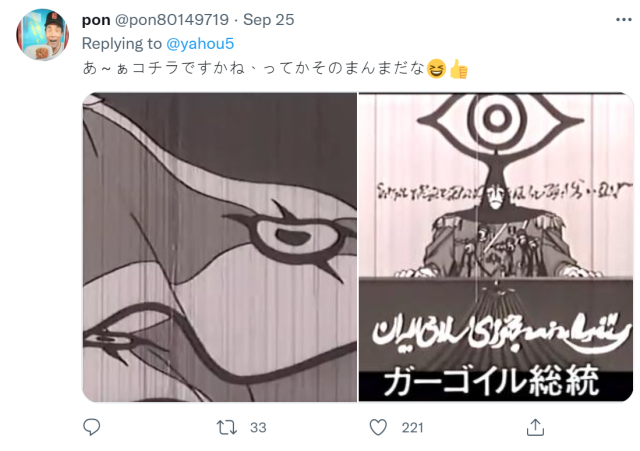Open the @pon80149719 handle link
The width and height of the screenshot is (640, 451).
click(x=171, y=20)
